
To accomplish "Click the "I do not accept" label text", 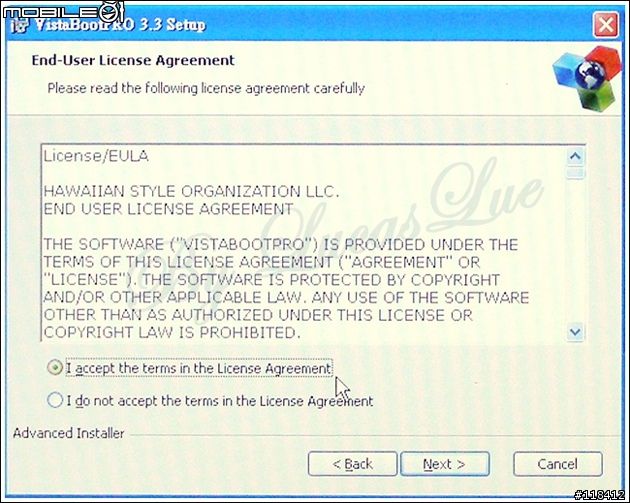I will pos(220,401).
